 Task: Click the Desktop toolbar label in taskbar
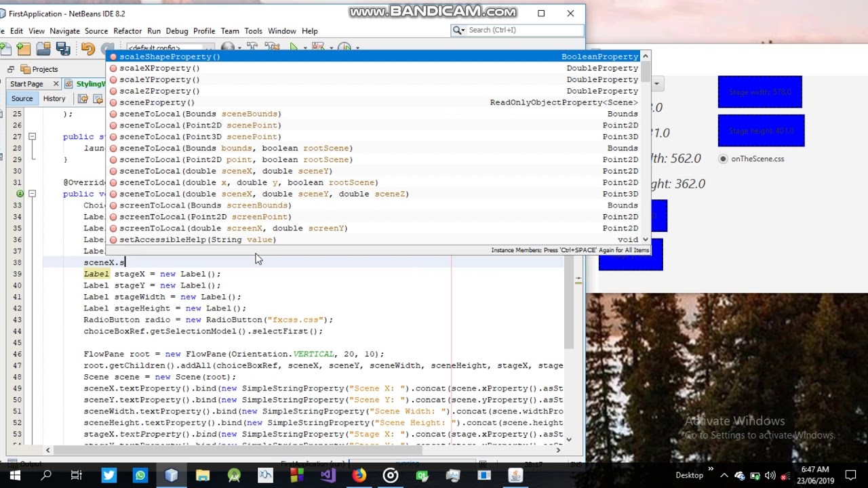click(x=690, y=476)
